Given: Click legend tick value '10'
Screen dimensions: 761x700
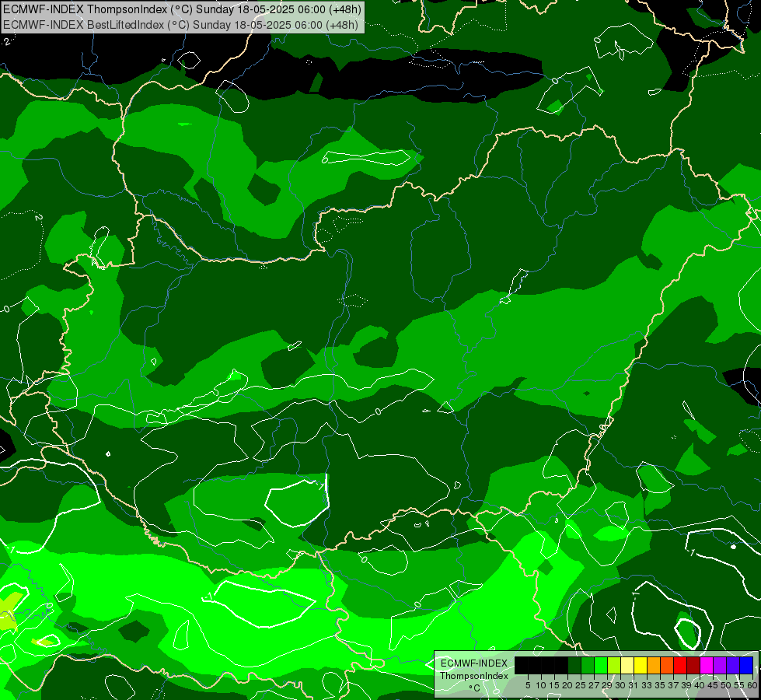Looking at the screenshot, I should pyautogui.click(x=541, y=685).
